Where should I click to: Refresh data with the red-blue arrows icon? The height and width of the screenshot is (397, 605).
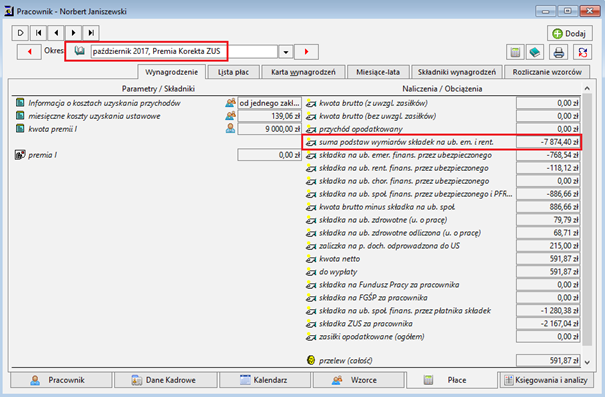583,52
